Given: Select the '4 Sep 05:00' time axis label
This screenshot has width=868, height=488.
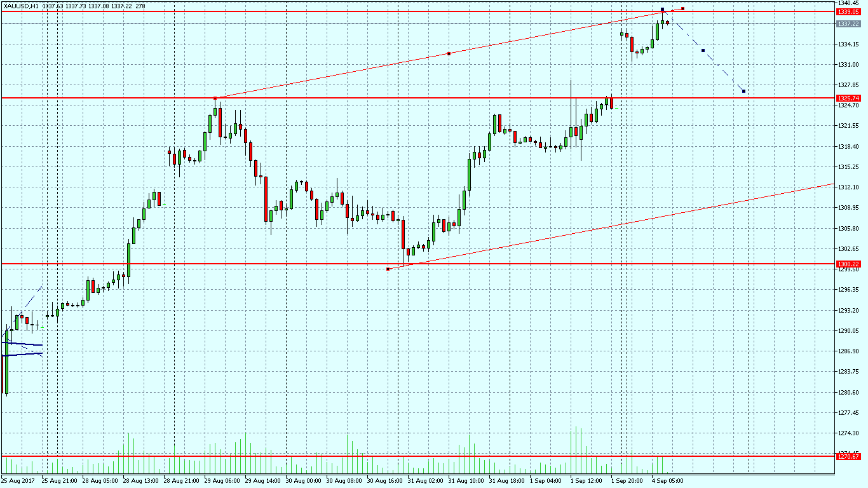Looking at the screenshot, I should coord(667,481).
